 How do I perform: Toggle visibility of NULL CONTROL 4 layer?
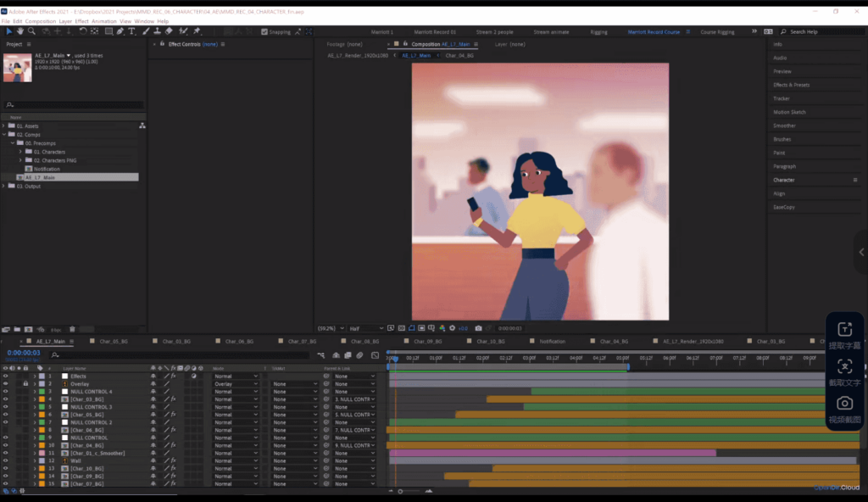pyautogui.click(x=6, y=392)
